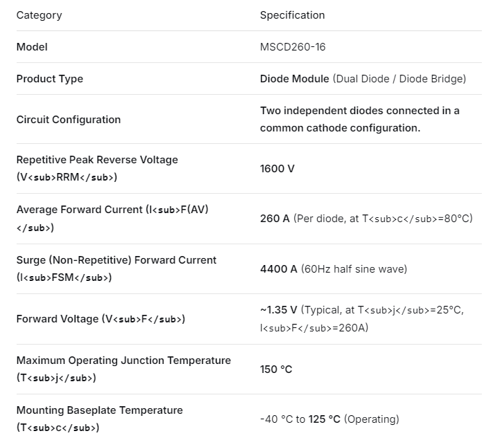Click the Specification column header
This screenshot has width=504, height=438.
click(x=292, y=15)
